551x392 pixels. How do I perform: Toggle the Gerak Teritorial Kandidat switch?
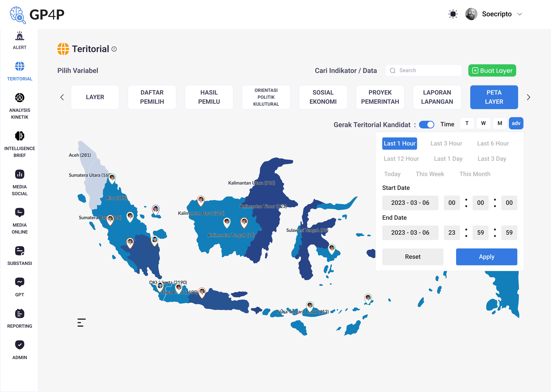tap(427, 125)
